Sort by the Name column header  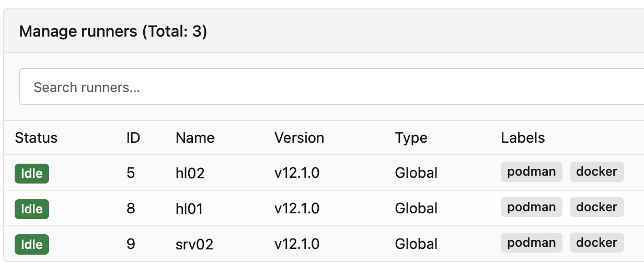[x=195, y=138]
